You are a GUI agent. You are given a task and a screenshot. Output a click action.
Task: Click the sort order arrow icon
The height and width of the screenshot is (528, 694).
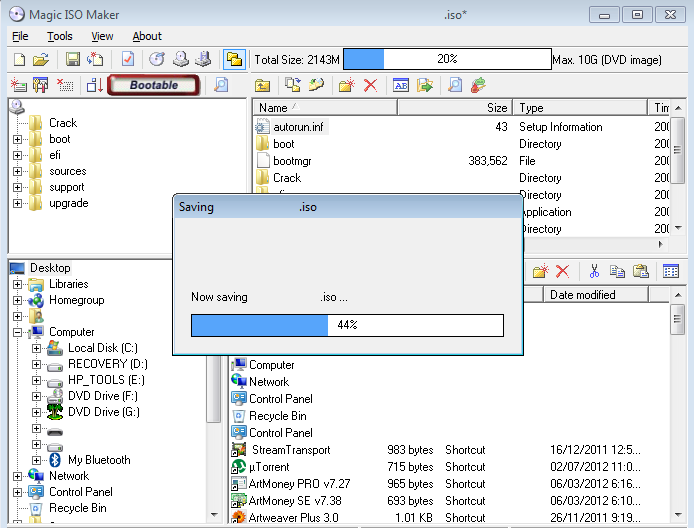95,85
